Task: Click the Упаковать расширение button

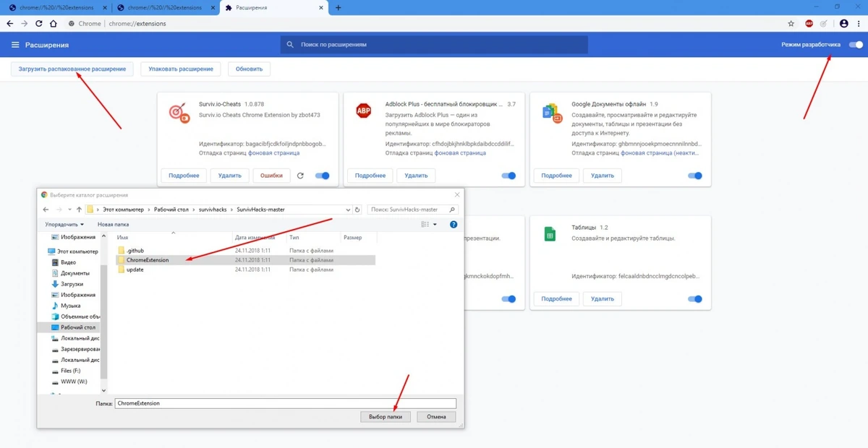Action: [x=181, y=69]
